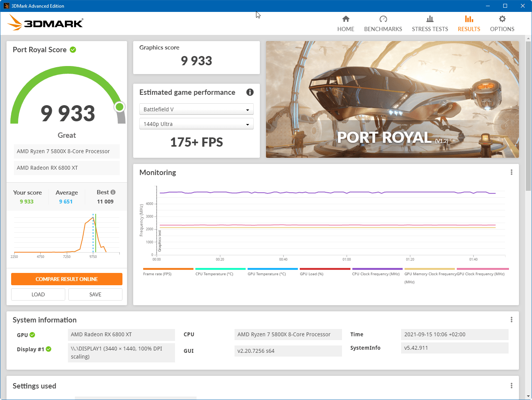Click the Compare Result Online button
This screenshot has height=400, width=532.
tap(67, 279)
